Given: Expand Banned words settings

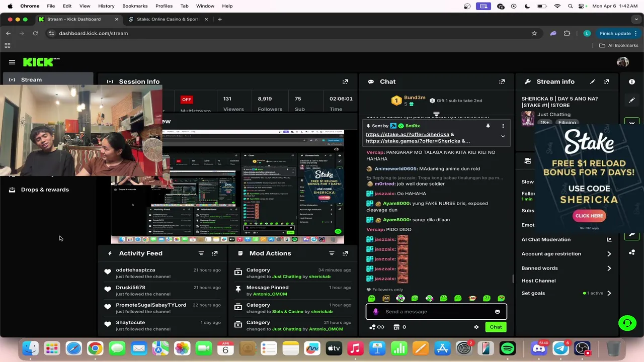Looking at the screenshot, I should [609, 268].
